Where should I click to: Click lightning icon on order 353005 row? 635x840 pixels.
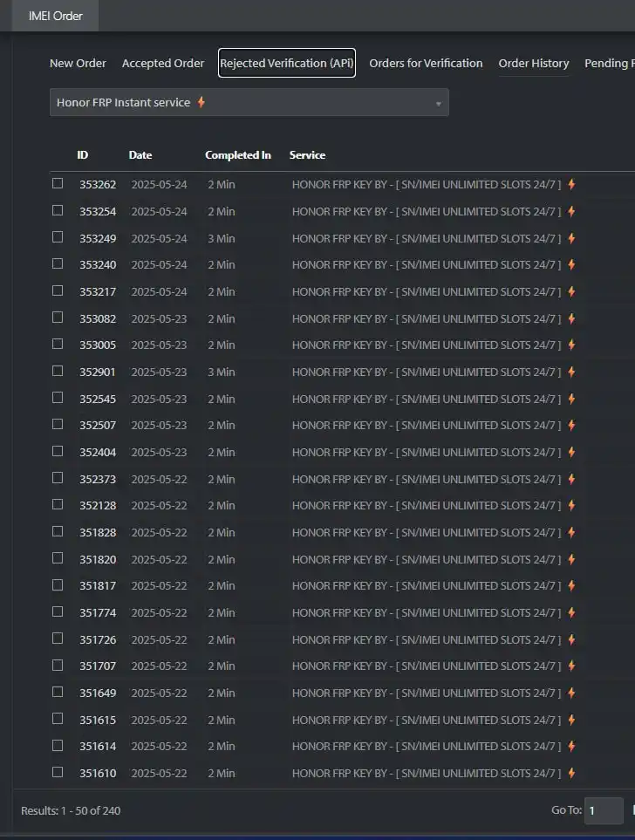coord(572,345)
